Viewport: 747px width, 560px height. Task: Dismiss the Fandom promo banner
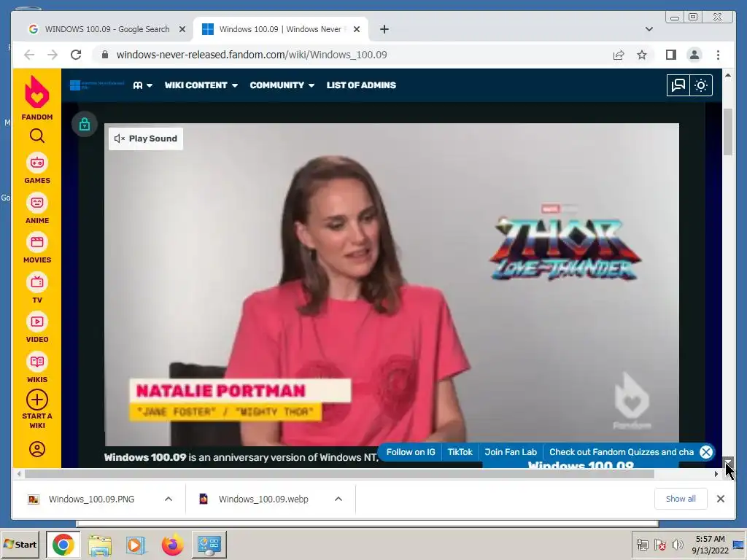pos(706,452)
